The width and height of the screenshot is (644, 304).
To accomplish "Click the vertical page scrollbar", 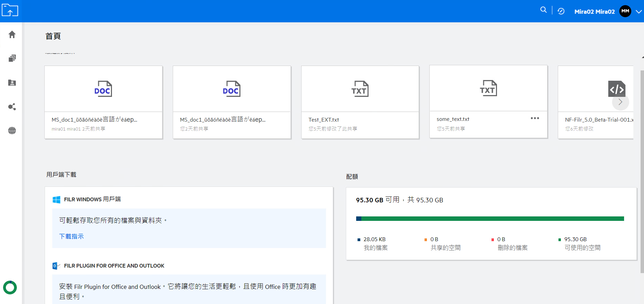I will (x=642, y=172).
